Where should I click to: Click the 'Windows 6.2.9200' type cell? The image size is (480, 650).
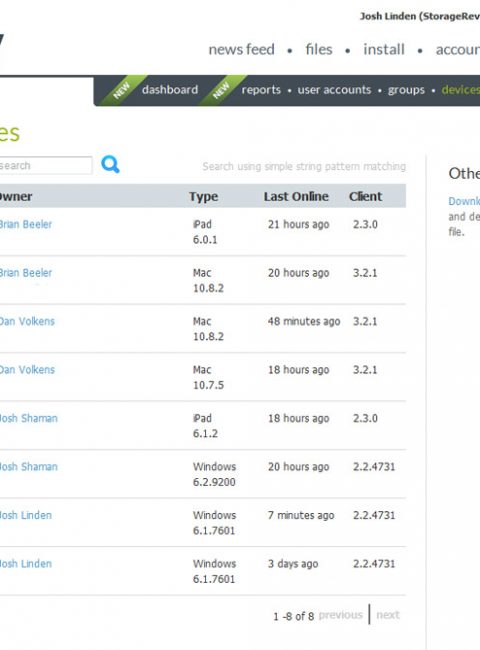[214, 474]
